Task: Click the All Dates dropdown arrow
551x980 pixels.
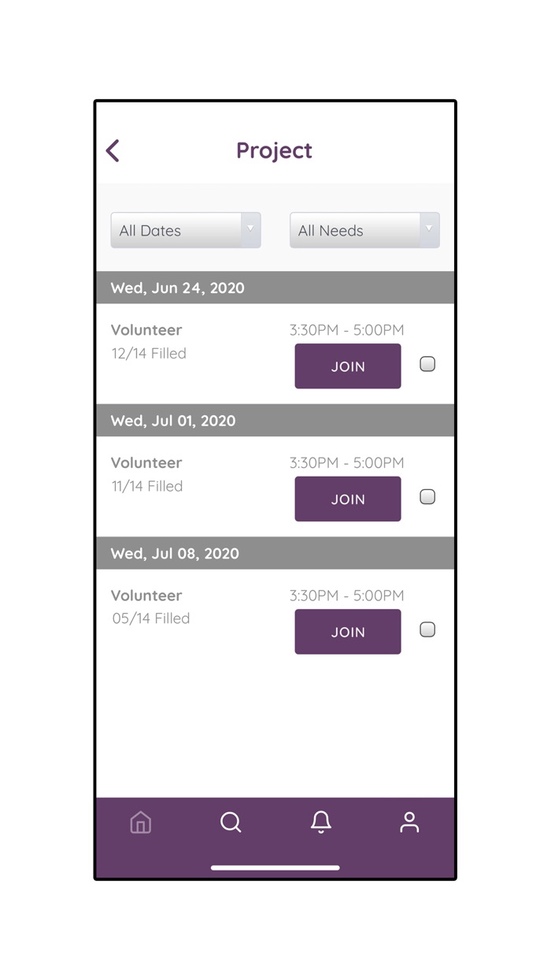Action: pyautogui.click(x=250, y=229)
